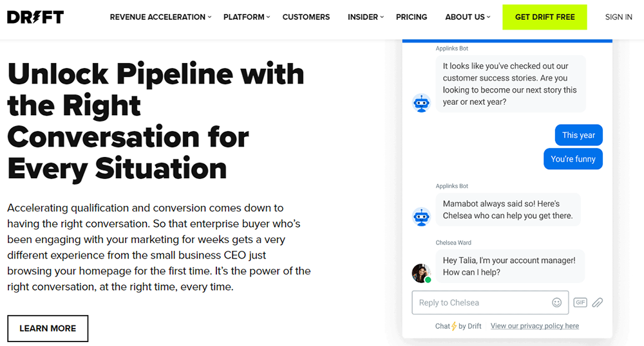The width and height of the screenshot is (644, 346).
Task: Click the first Applinks Bot sender label
Action: pyautogui.click(x=452, y=48)
